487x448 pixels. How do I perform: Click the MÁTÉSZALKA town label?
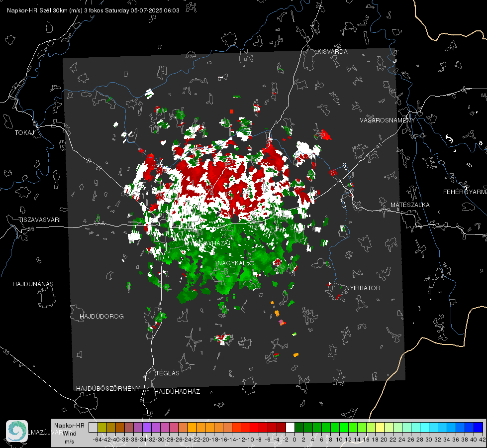pyautogui.click(x=410, y=205)
